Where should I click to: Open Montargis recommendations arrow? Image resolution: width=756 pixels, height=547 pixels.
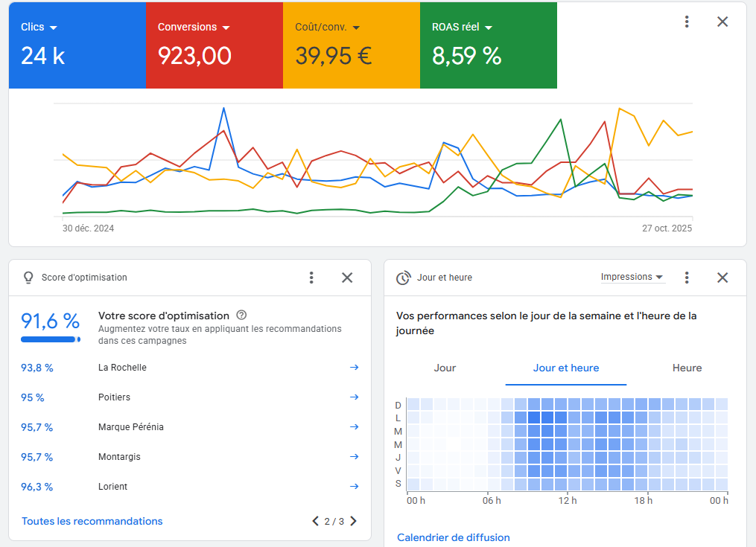(x=354, y=456)
